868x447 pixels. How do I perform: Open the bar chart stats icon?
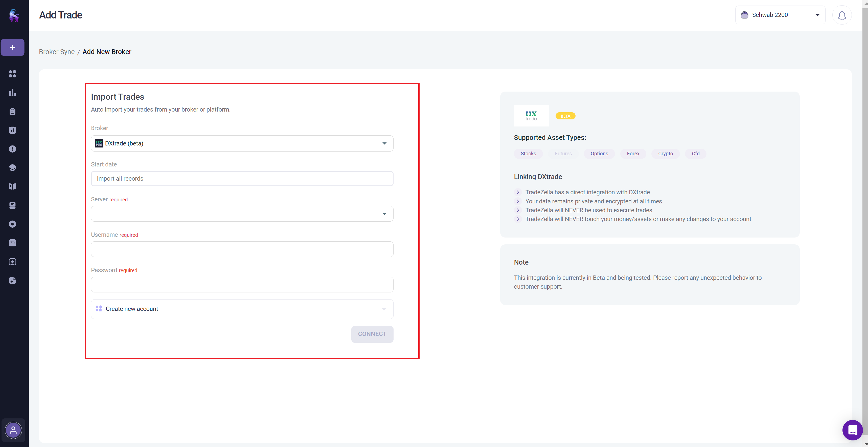pyautogui.click(x=12, y=93)
